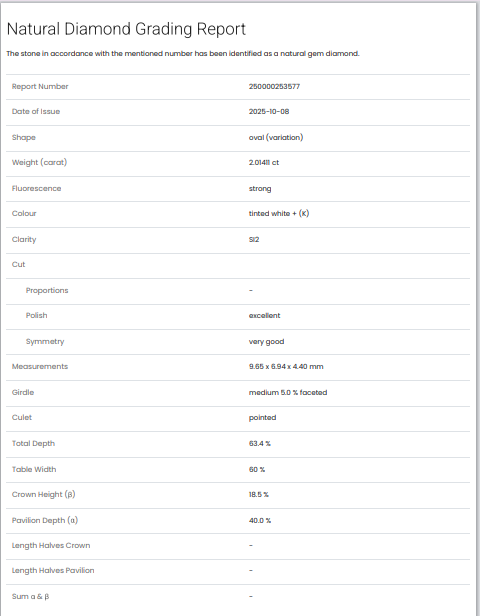Click the Crown Height value 18.5 %

258,495
